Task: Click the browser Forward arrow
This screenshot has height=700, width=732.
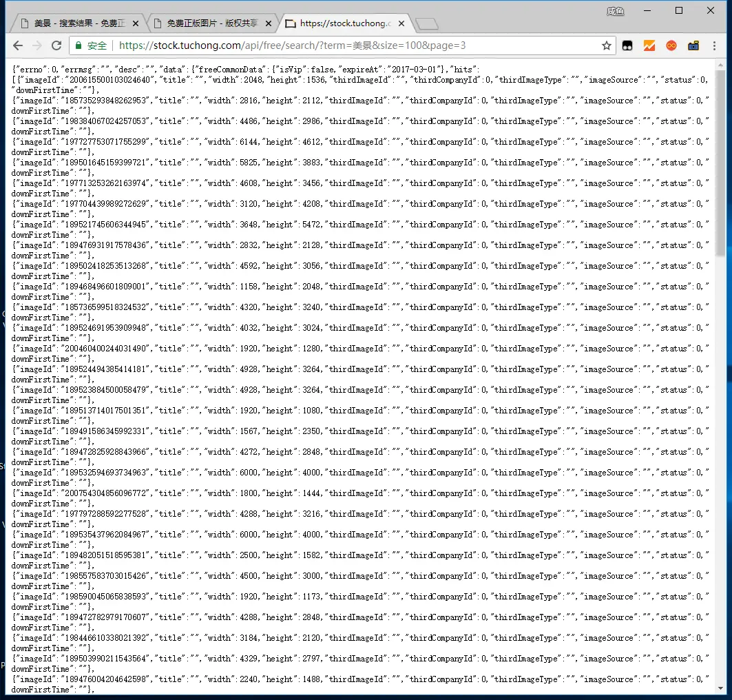Action: [37, 45]
